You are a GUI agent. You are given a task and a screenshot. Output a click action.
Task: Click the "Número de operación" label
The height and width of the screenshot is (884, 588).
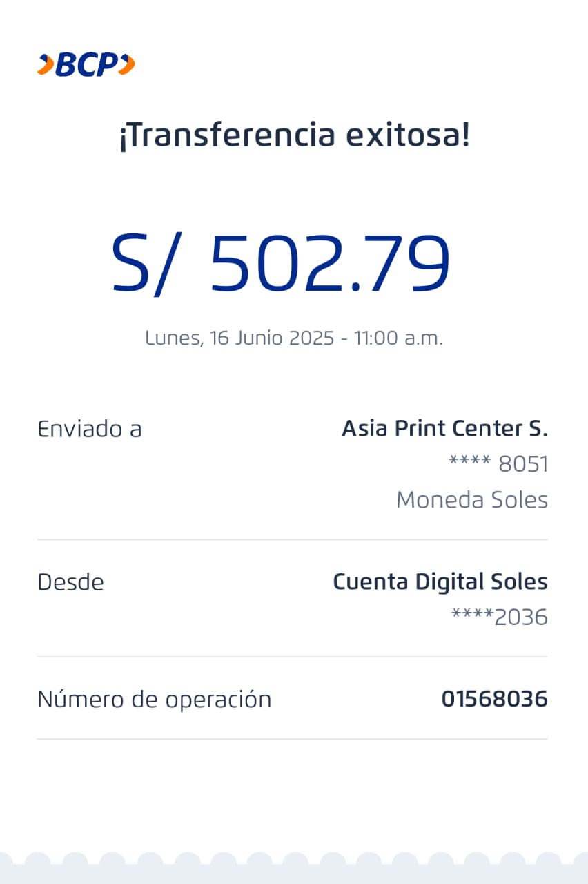[154, 700]
